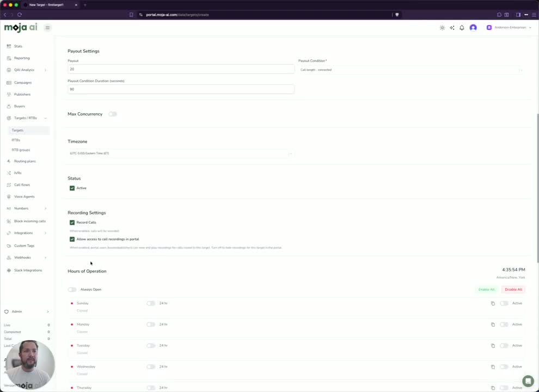Turn on the Always Open switch
This screenshot has height=392, width=539.
click(x=72, y=290)
